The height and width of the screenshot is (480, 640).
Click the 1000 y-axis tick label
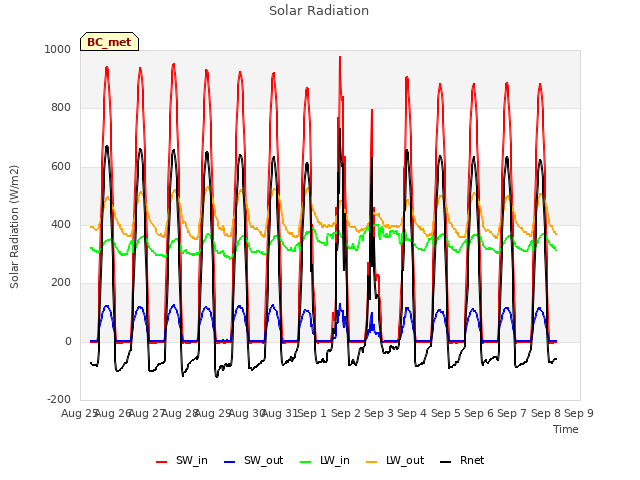(x=58, y=49)
